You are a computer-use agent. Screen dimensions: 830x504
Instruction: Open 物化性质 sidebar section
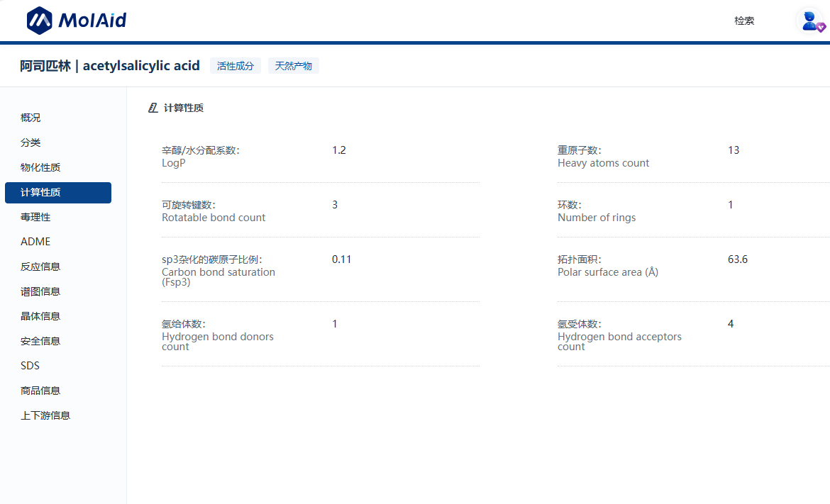40,167
